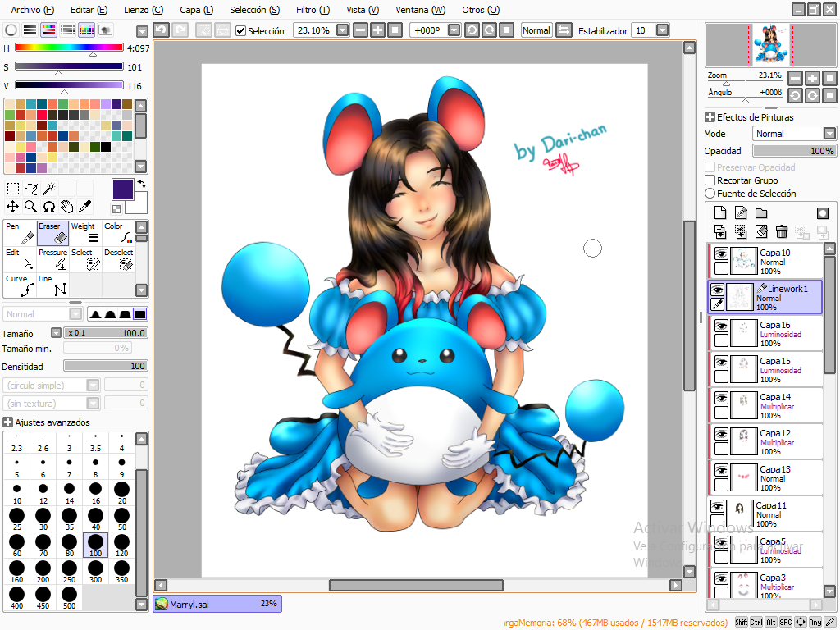Hide the Capa16 layer
840x630 pixels.
coord(721,326)
